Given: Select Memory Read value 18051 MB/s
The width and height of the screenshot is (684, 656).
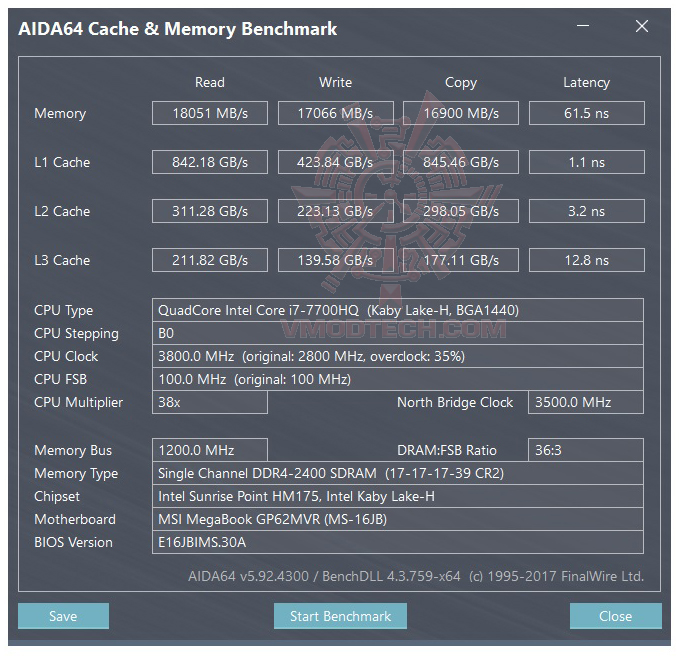Looking at the screenshot, I should pos(210,113).
